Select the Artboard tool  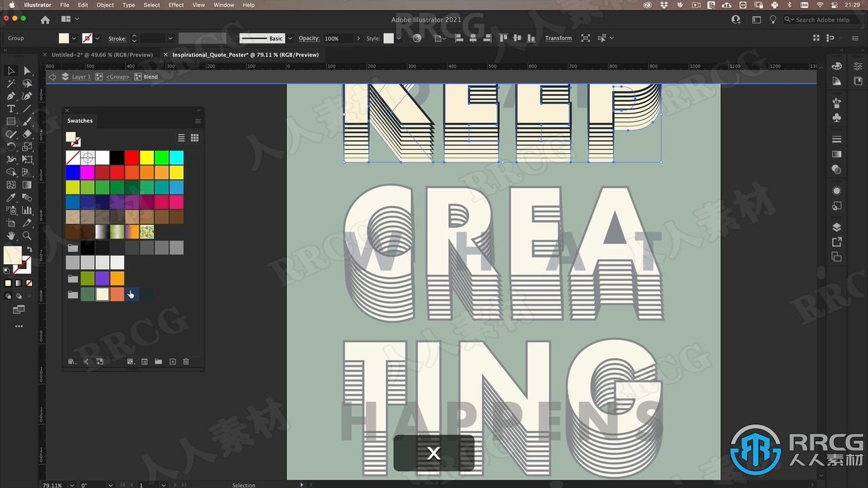(11, 223)
